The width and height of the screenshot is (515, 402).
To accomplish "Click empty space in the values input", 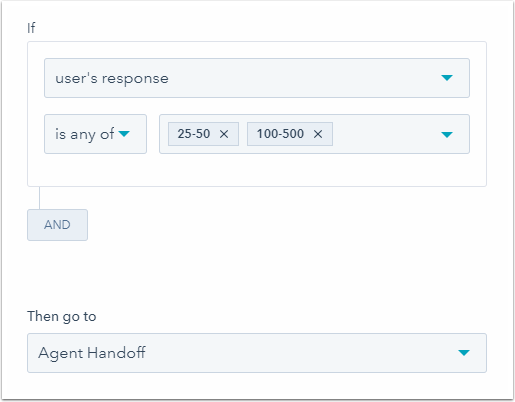I will [383, 134].
